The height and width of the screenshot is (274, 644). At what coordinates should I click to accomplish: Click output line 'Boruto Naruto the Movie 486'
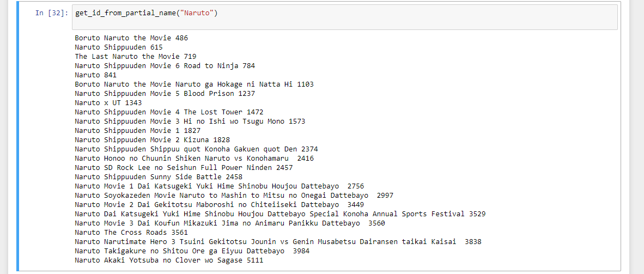(131, 38)
